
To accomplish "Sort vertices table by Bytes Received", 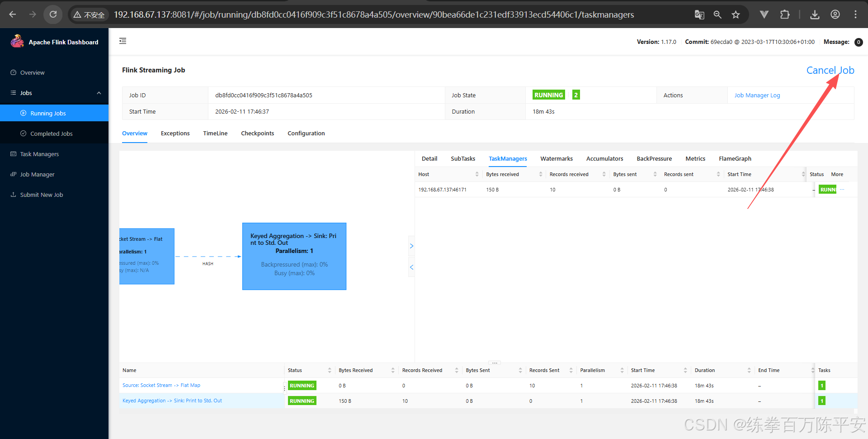I will (393, 370).
